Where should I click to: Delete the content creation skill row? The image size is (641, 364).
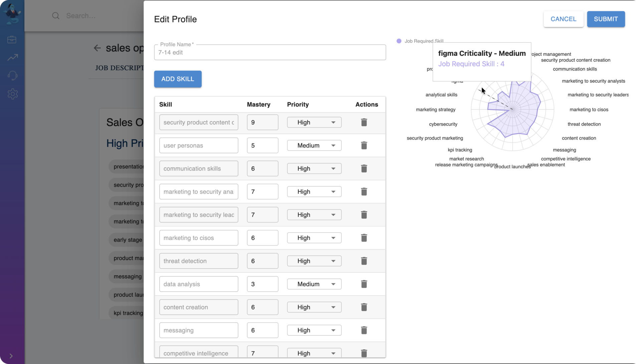[364, 307]
